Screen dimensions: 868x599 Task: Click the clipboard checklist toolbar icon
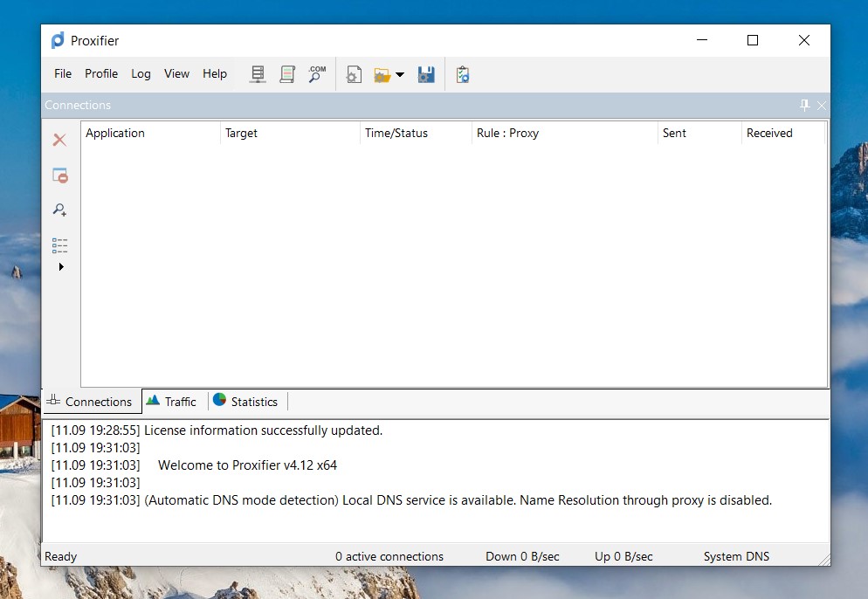[x=463, y=75]
